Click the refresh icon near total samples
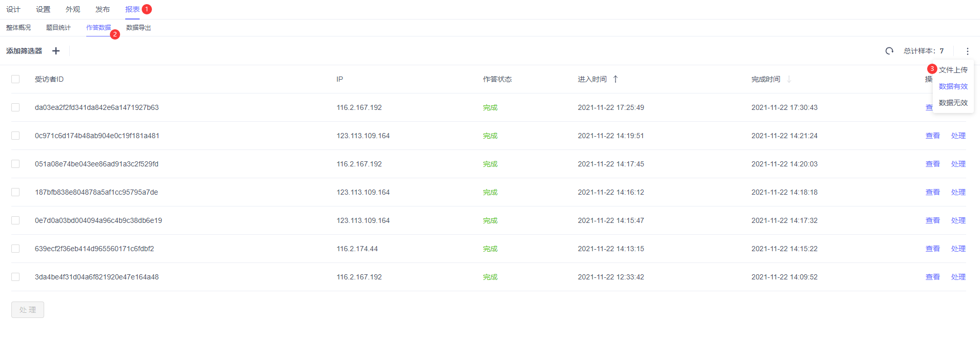980x339 pixels. tap(889, 51)
